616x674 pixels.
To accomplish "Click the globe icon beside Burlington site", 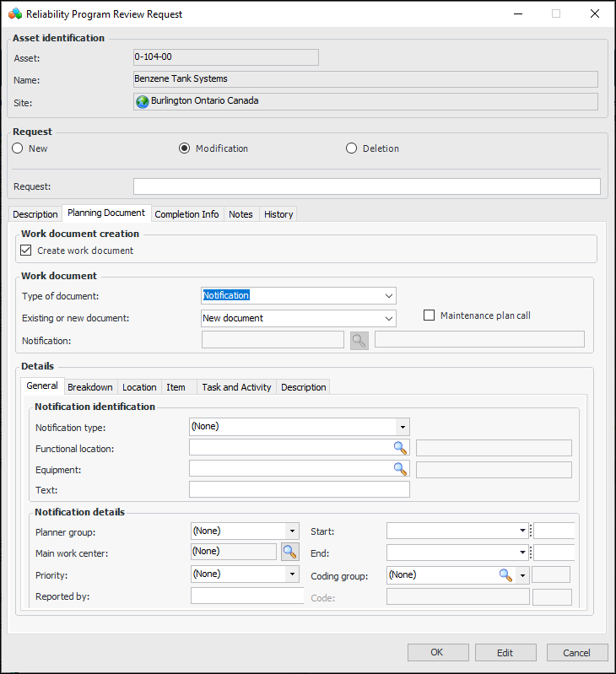I will coord(143,101).
